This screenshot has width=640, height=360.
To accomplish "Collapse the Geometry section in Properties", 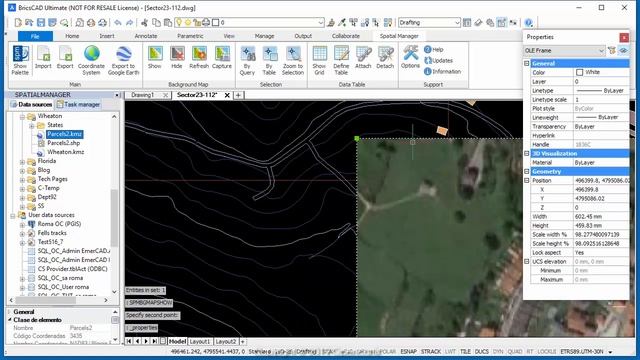I will click(x=527, y=171).
